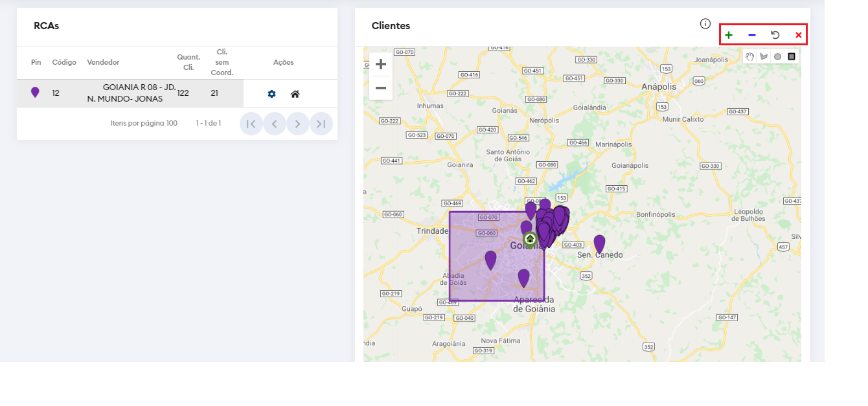Viewport: 868px width, 406px height.
Task: Click the green plus add-area icon
Action: tap(729, 35)
